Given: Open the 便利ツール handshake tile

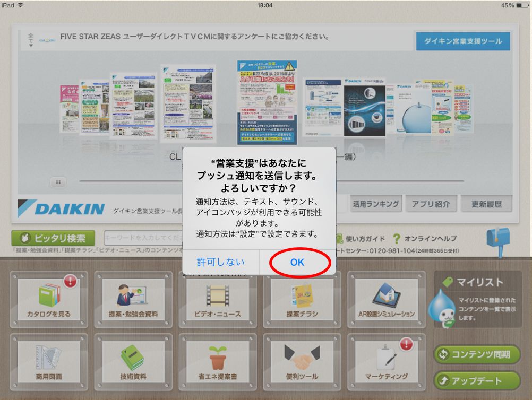Looking at the screenshot, I should coord(302,362).
